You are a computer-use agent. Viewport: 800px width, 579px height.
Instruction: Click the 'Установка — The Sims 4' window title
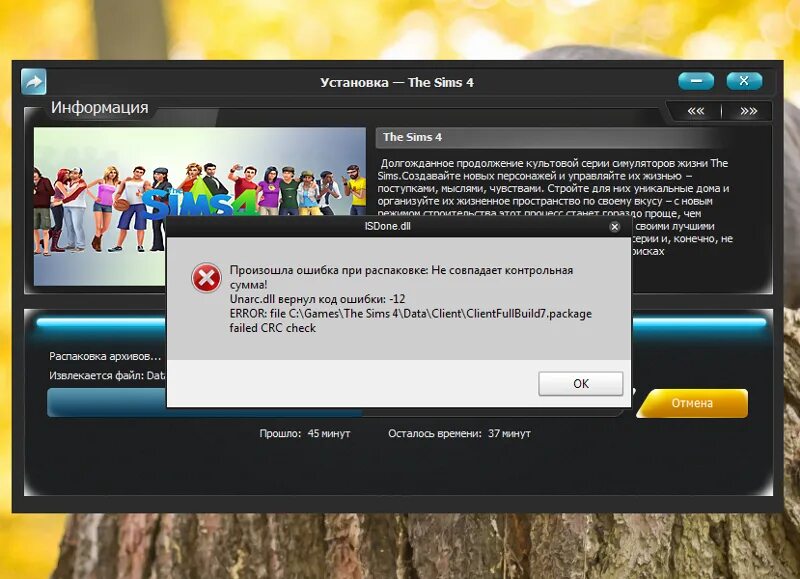397,83
